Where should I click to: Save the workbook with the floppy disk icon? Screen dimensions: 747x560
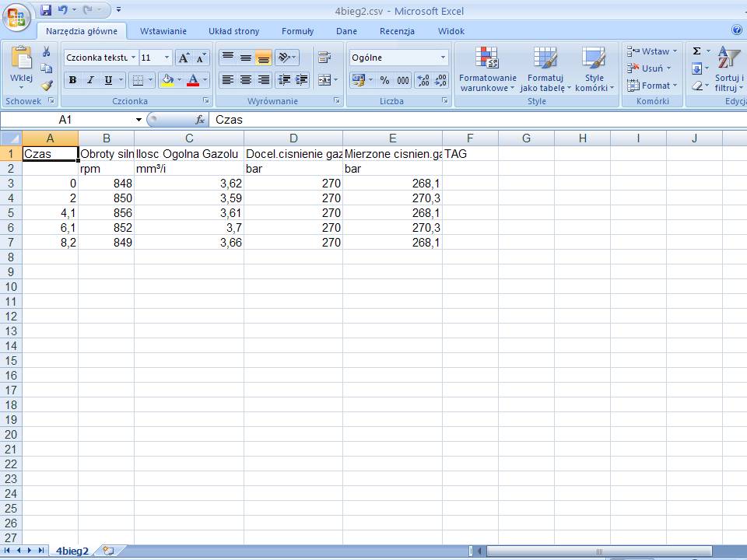46,9
